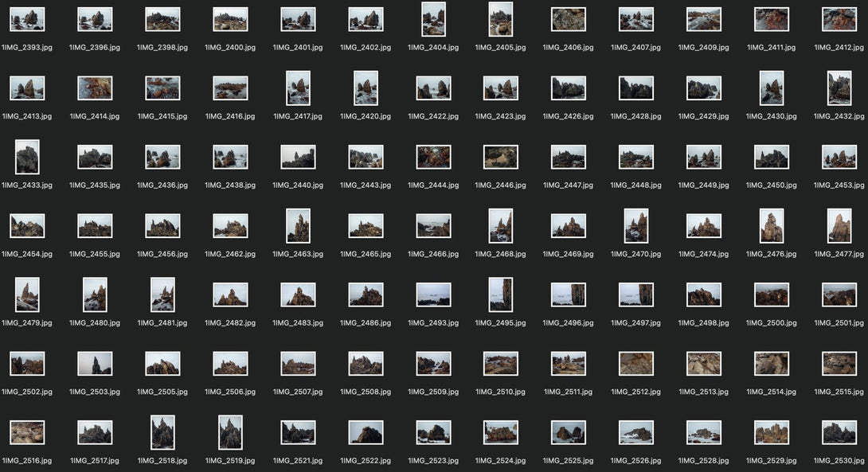Select the 1IMG_2522.jpg thumbnail
868x472 pixels.
(366, 433)
